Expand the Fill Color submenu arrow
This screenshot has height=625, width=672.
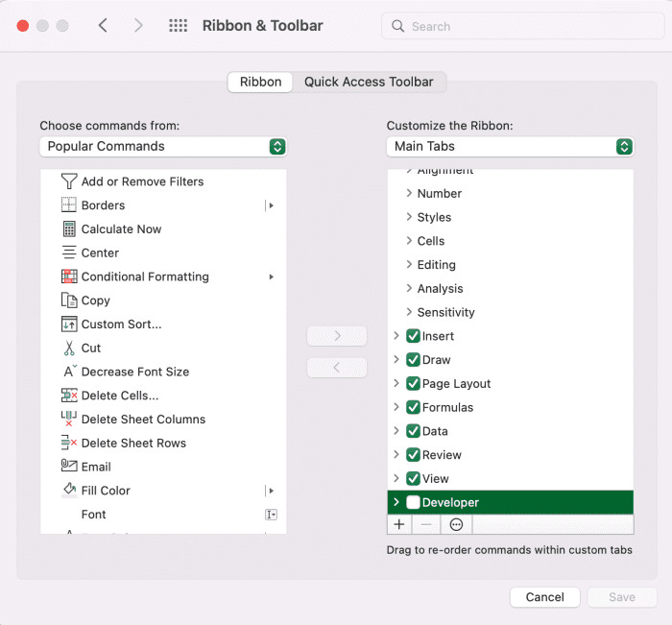tap(271, 491)
